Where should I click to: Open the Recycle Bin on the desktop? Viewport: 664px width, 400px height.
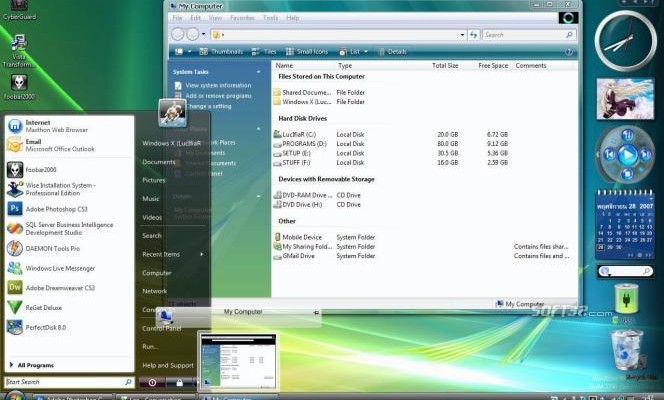626,350
